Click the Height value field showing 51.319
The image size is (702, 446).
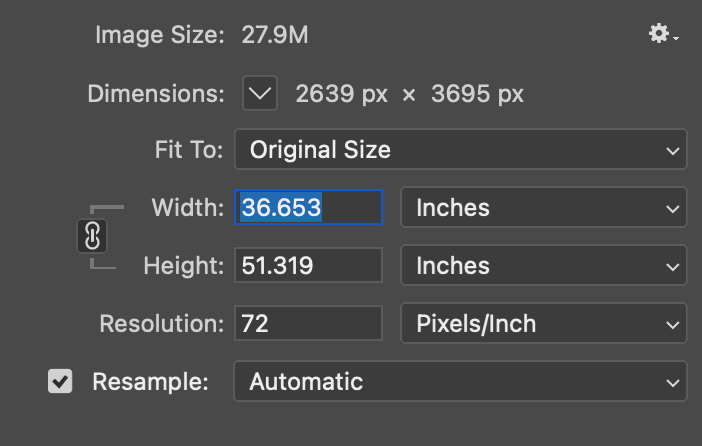coord(308,266)
